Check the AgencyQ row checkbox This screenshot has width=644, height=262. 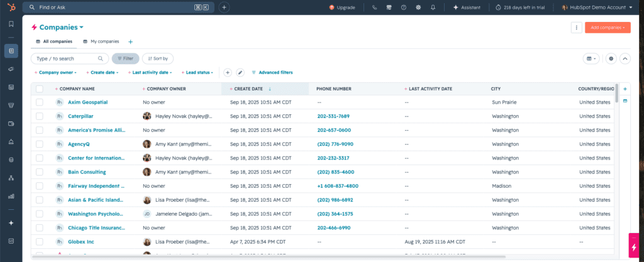click(40, 144)
